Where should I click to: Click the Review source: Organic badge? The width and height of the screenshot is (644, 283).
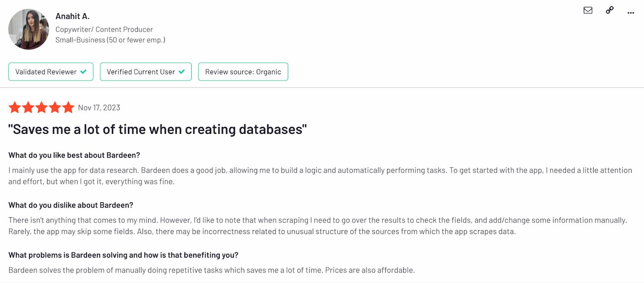click(x=243, y=72)
